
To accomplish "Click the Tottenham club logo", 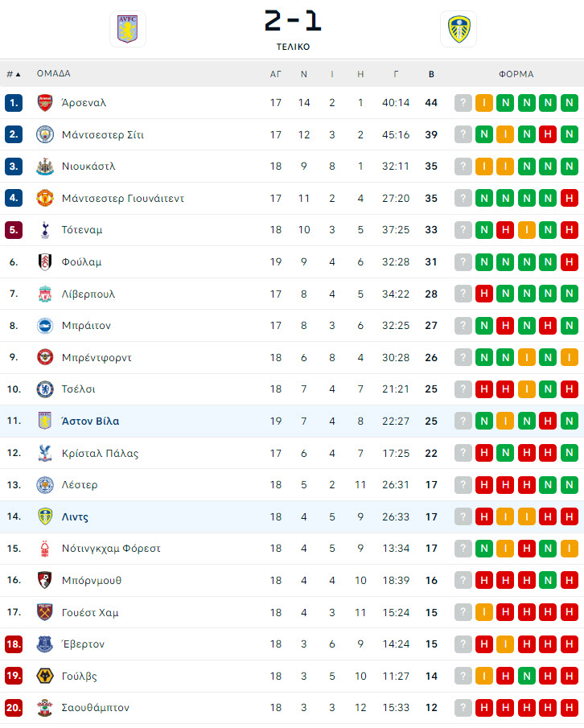I will tap(45, 230).
